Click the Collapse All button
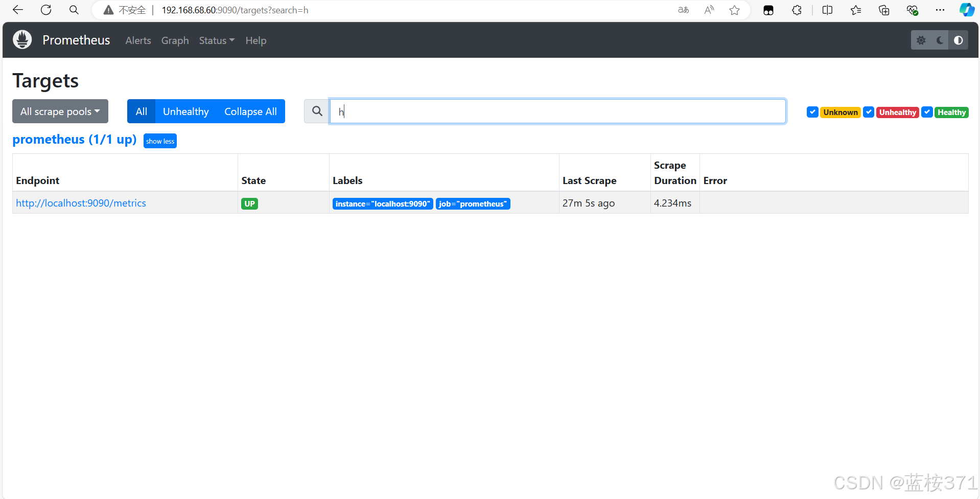This screenshot has width=980, height=499. [x=250, y=111]
